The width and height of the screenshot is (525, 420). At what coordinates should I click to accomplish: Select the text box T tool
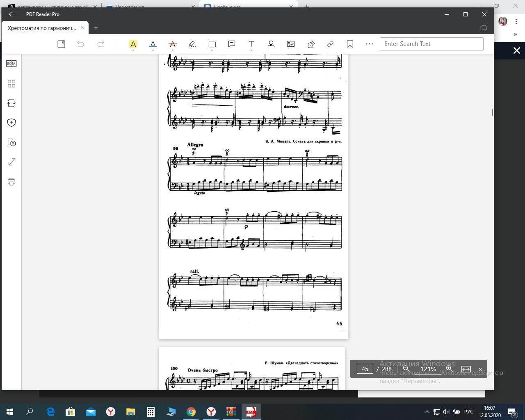[x=251, y=44]
